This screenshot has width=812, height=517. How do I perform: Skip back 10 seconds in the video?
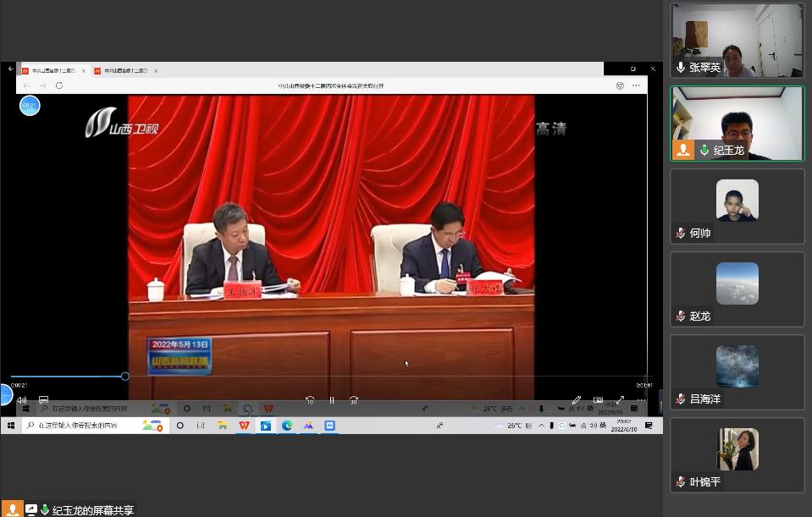310,400
